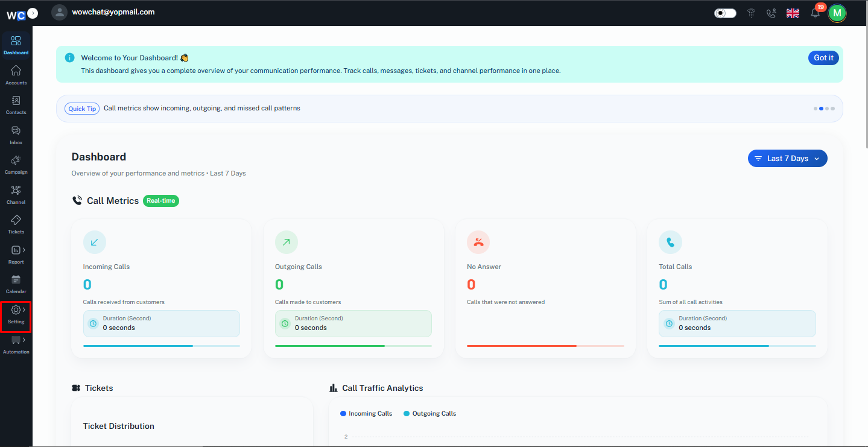Screen dimensions: 868x447
Task: Click the clock icon in Total Calls duration
Action: (x=669, y=323)
